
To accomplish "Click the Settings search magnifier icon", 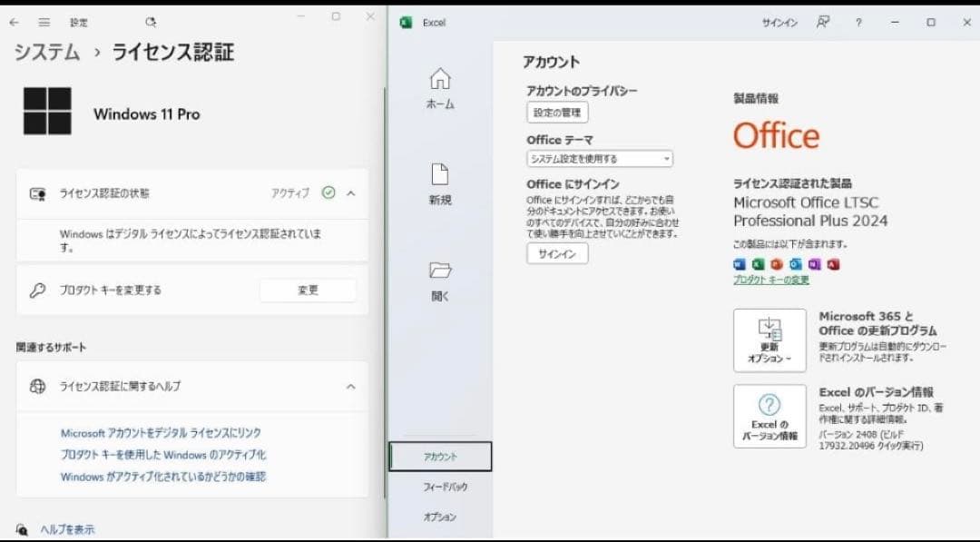I will [x=151, y=23].
